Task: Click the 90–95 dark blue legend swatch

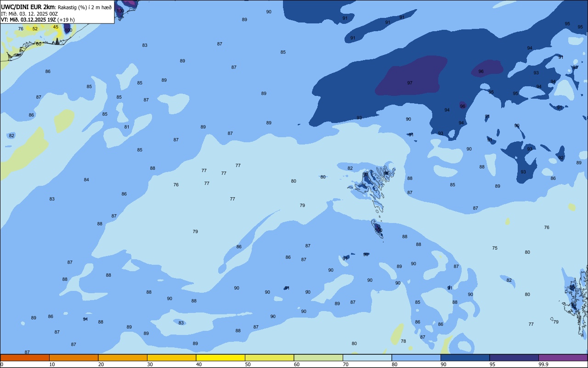Action: [x=465, y=357]
